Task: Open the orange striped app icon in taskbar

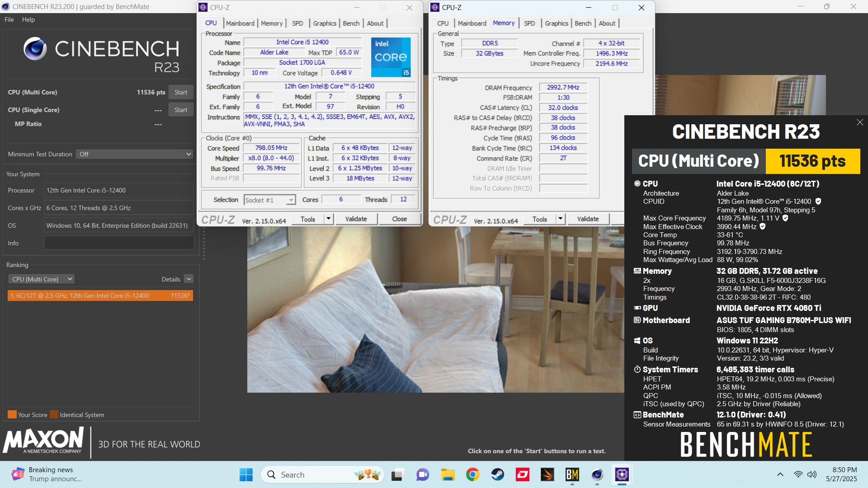Action: tap(547, 474)
